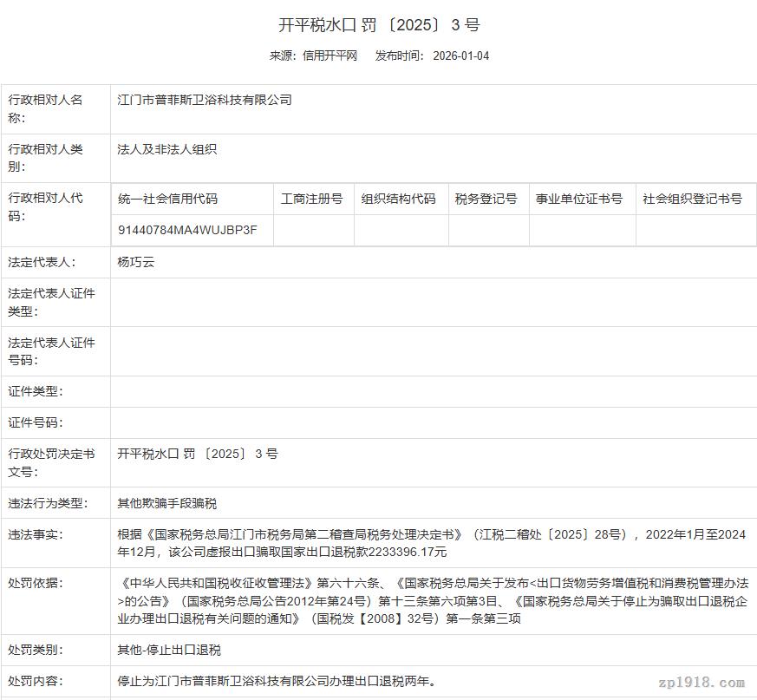Click the page title 开平税水口 罚 〔2025〕 3 号
The image size is (757, 700).
pos(378,24)
